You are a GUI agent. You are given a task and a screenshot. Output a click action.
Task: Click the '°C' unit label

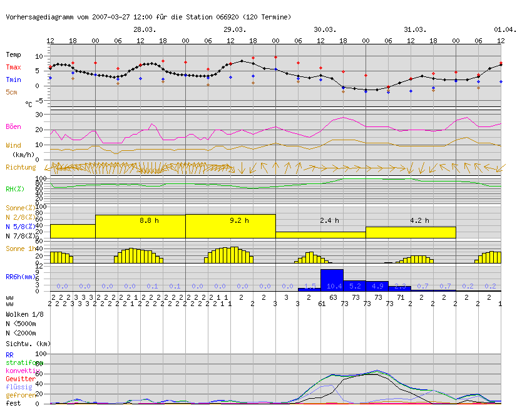click(x=29, y=105)
